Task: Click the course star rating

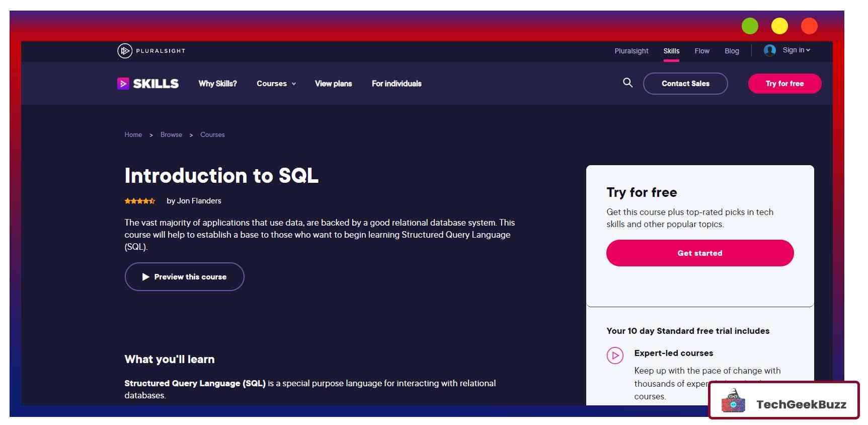Action: click(x=140, y=201)
